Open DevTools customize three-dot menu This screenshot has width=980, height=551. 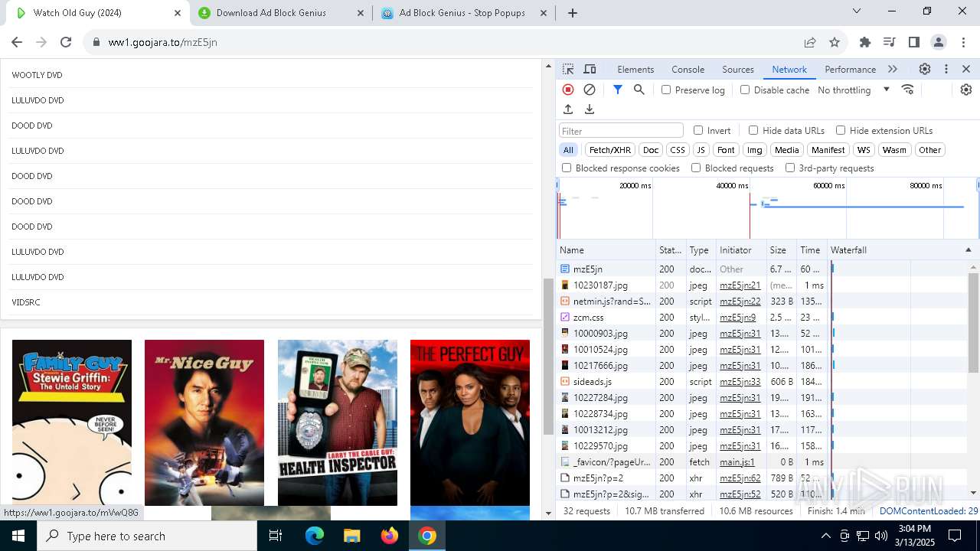click(946, 69)
